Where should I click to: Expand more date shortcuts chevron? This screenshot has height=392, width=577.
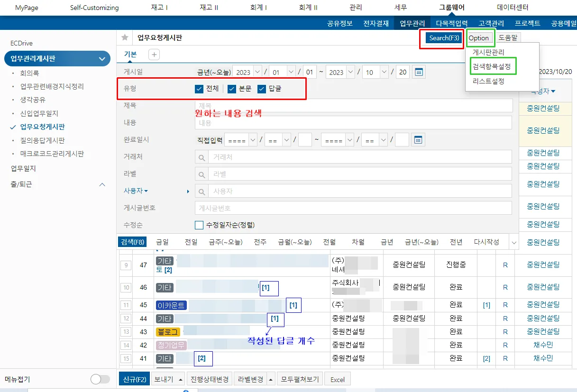pyautogui.click(x=514, y=242)
